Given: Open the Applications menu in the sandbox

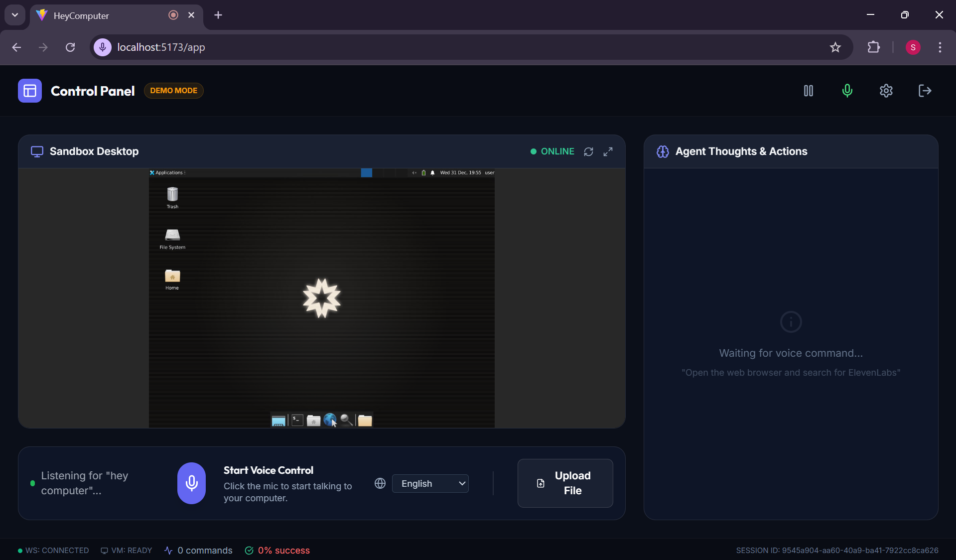Looking at the screenshot, I should [x=166, y=172].
